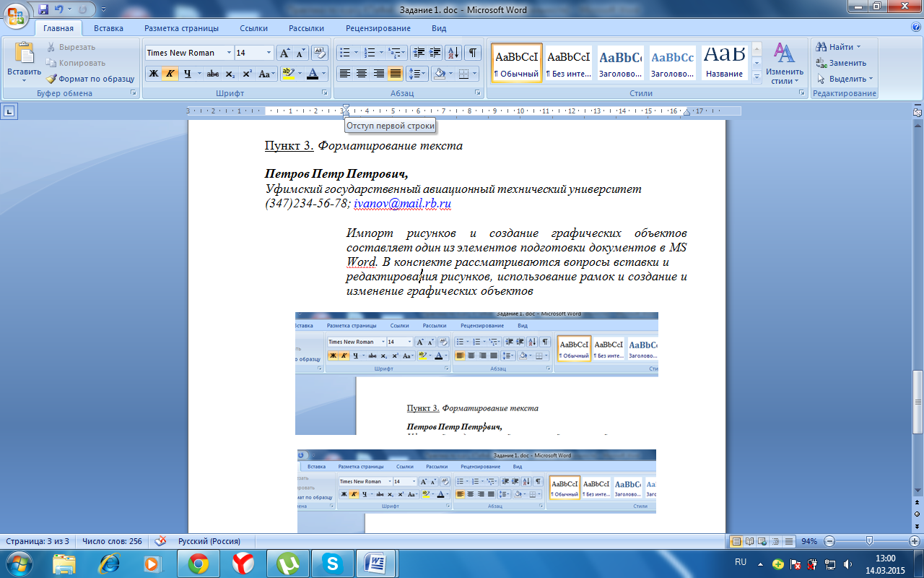Toggle strikethrough formatting

213,74
